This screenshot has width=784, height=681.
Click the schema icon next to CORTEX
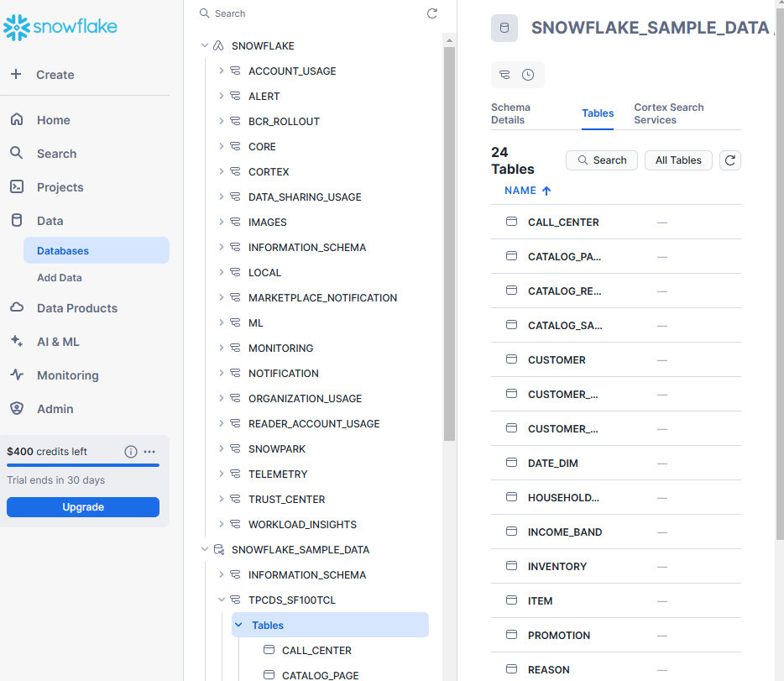235,171
